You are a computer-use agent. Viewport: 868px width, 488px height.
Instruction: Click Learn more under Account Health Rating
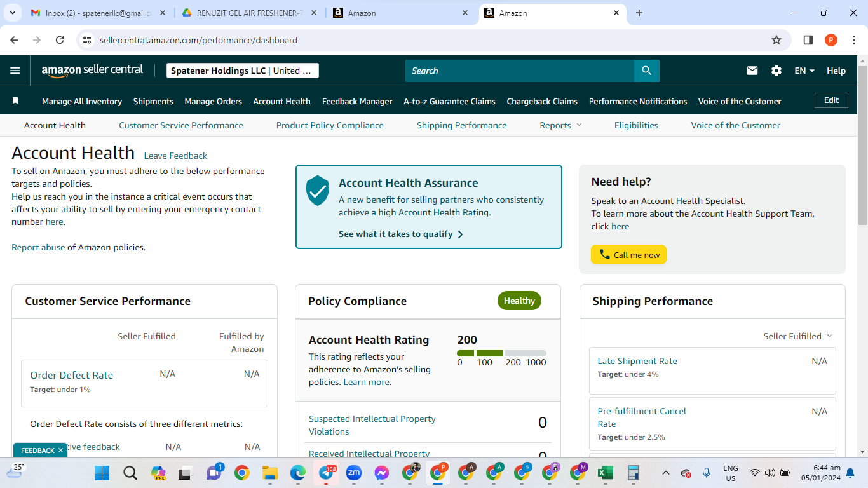[366, 382]
